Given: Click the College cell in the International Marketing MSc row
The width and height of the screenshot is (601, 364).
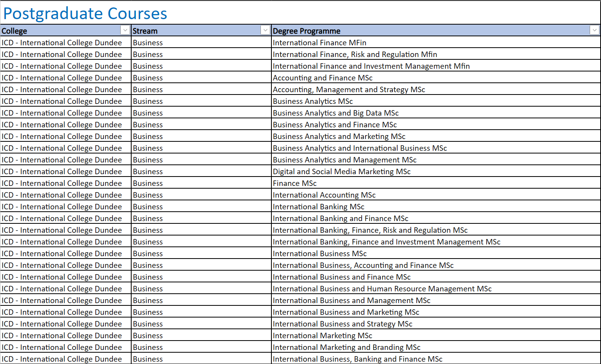Looking at the screenshot, I should (66, 335).
